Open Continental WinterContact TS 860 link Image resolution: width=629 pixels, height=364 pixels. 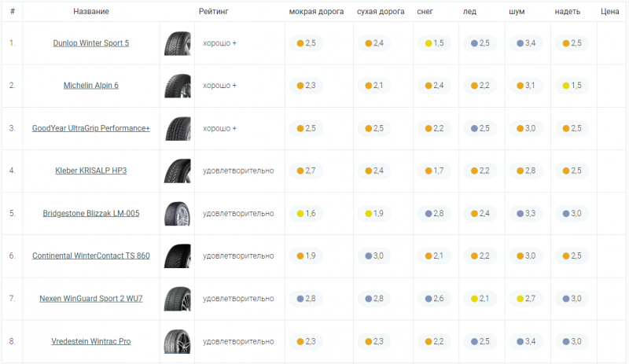[91, 256]
